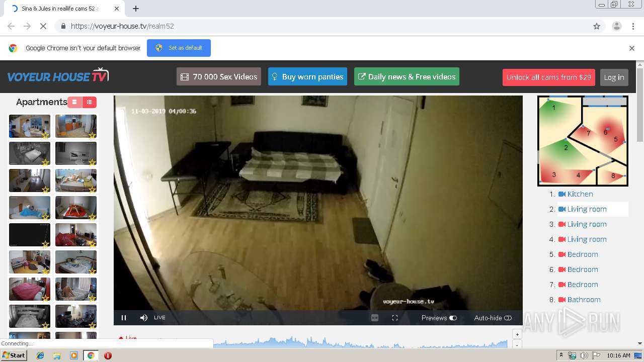
Task: Open Chrome three-dot menu
Action: coord(632,26)
